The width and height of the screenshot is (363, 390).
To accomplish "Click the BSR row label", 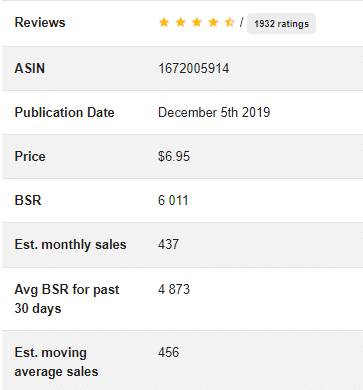I will point(28,201).
